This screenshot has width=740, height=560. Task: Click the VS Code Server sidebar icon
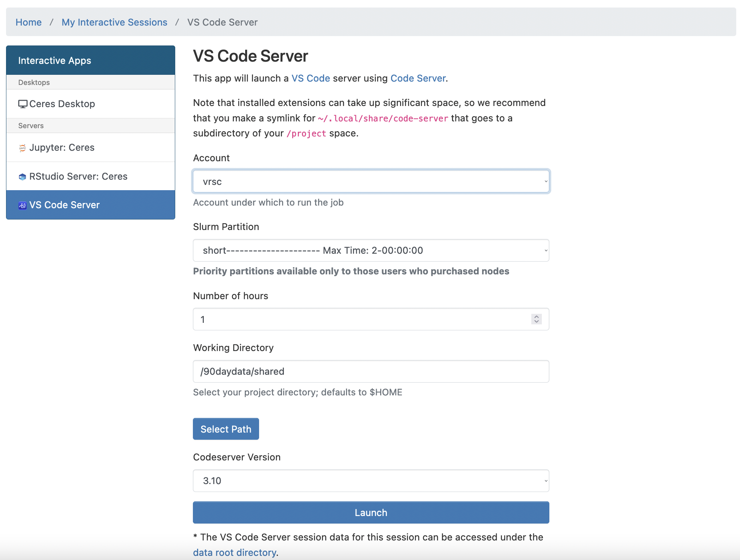(x=23, y=206)
